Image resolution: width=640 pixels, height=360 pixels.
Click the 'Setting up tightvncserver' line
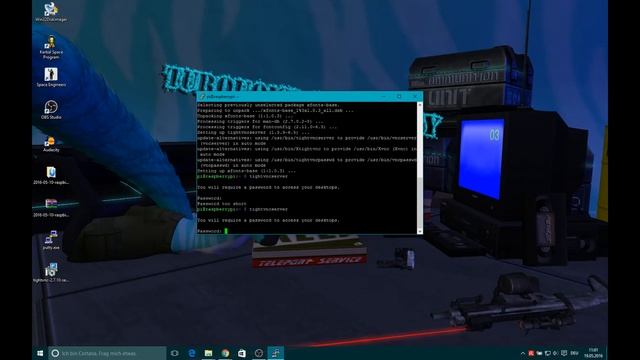(x=253, y=132)
